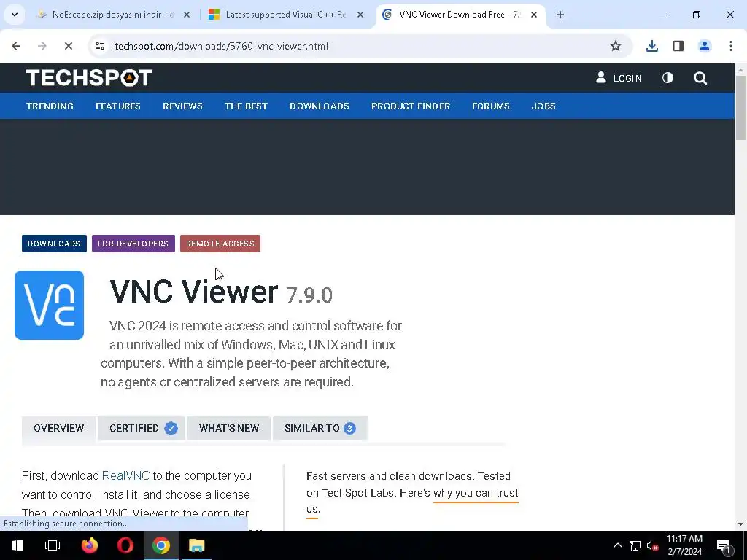
Task: Open FEATURES in the navigation bar
Action: 118,106
